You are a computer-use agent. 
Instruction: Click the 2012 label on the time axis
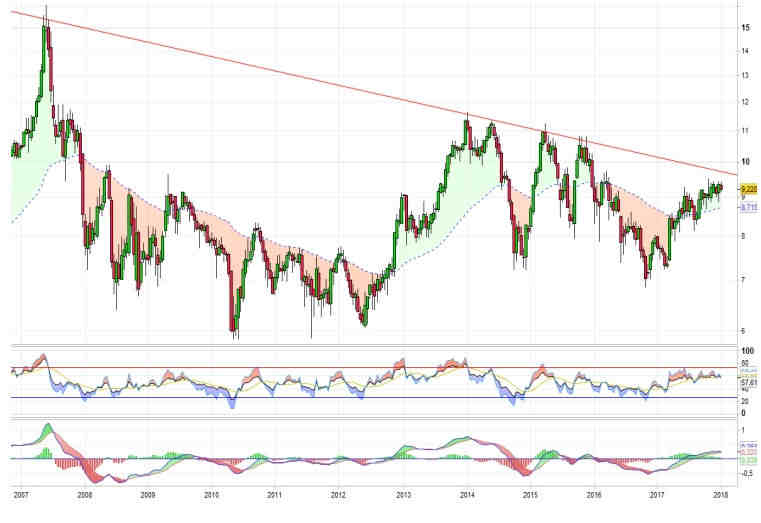(x=338, y=495)
